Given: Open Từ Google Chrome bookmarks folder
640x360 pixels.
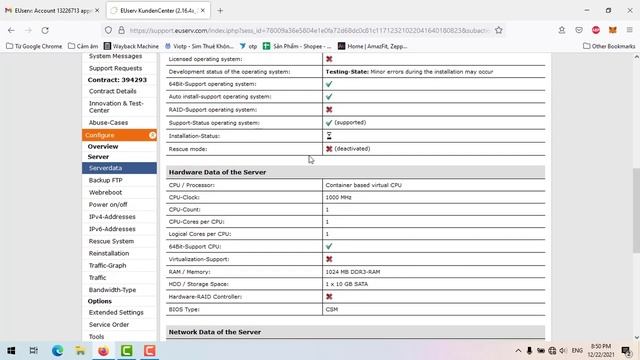Looking at the screenshot, I should [x=34, y=46].
